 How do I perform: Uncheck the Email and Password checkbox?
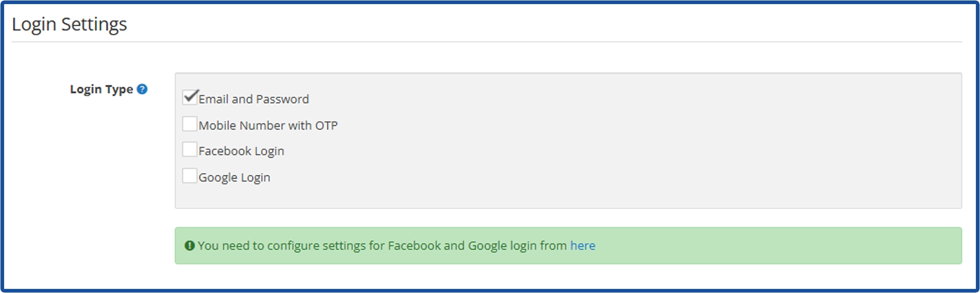(x=189, y=97)
